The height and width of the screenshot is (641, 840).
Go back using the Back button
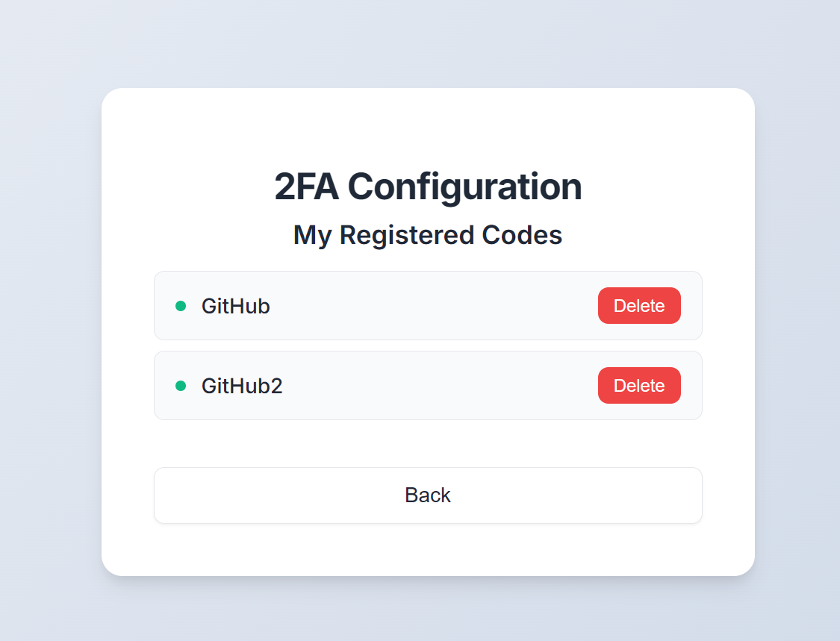[428, 495]
